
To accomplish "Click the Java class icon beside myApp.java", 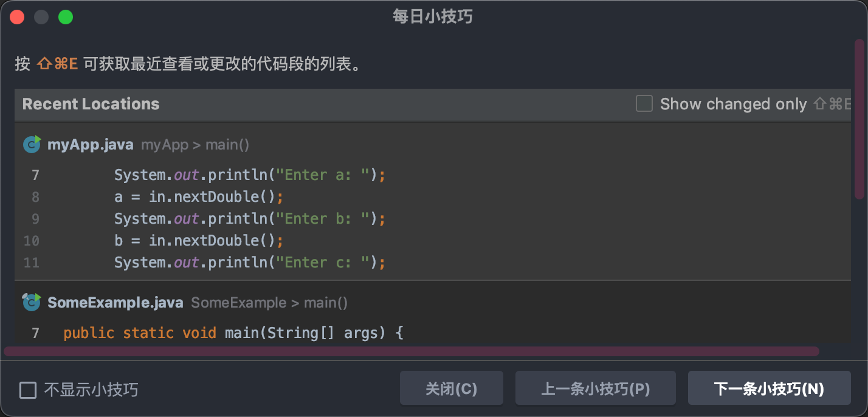I will pyautogui.click(x=31, y=144).
